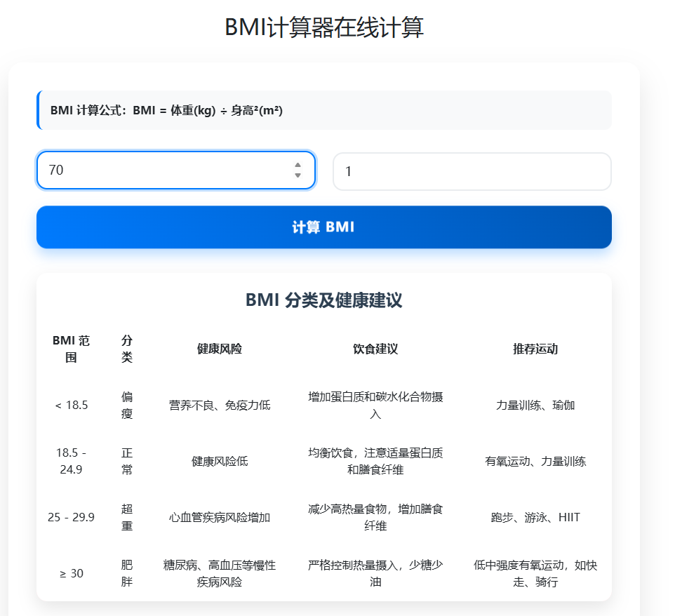Viewport: 675px width, 616px height.
Task: Click the 正常 category cell
Action: click(x=126, y=461)
